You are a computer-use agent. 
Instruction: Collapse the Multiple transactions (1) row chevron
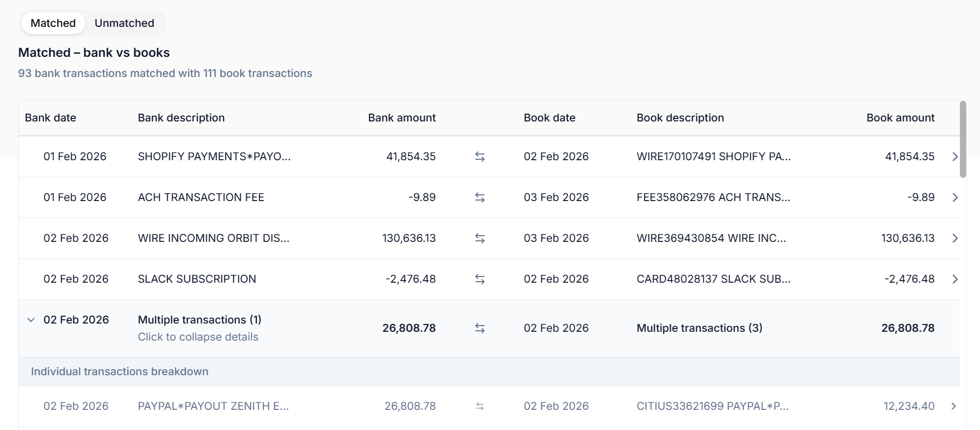coord(31,320)
